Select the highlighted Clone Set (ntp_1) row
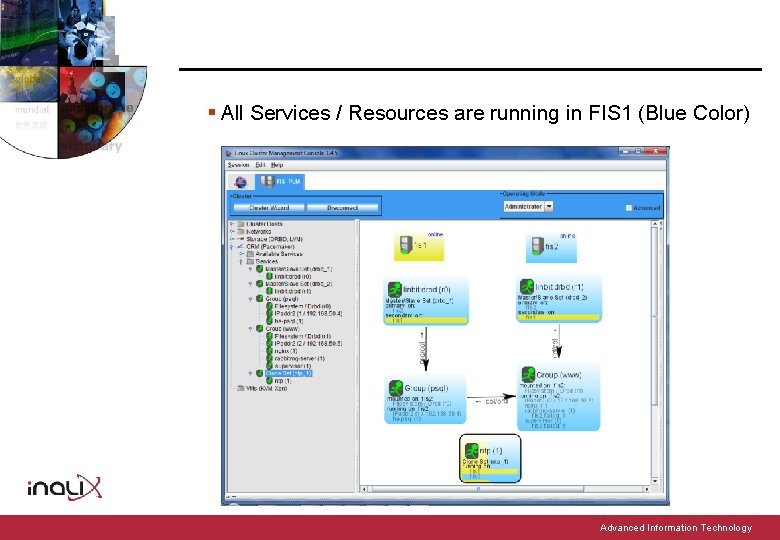Screen dimensions: 780x540 pyautogui.click(x=289, y=373)
